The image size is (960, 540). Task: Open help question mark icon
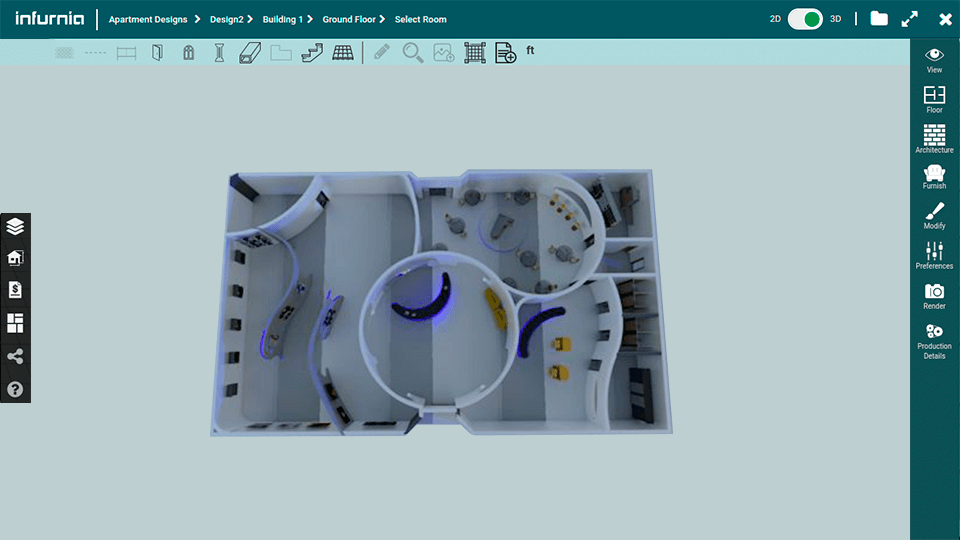click(15, 389)
